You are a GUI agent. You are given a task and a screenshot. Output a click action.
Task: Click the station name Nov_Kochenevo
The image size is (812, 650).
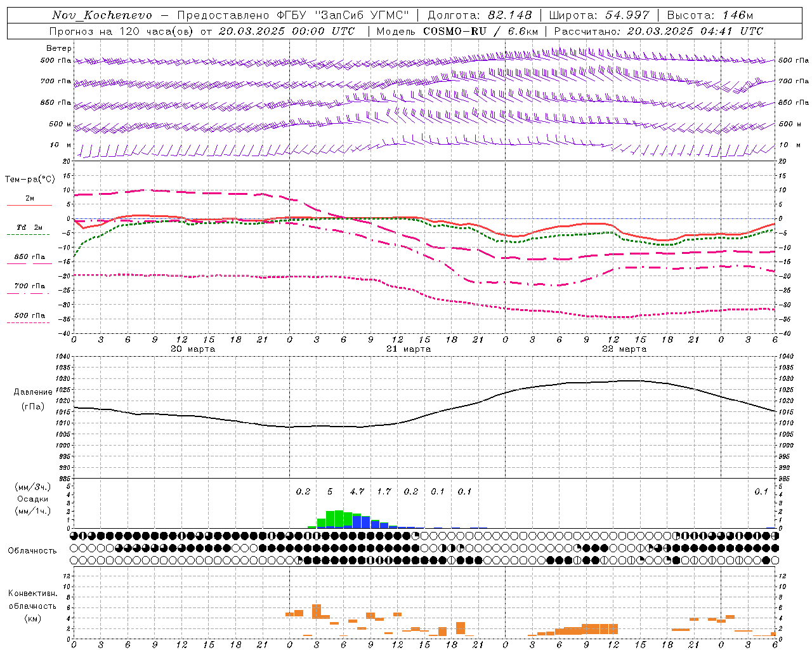coord(102,15)
